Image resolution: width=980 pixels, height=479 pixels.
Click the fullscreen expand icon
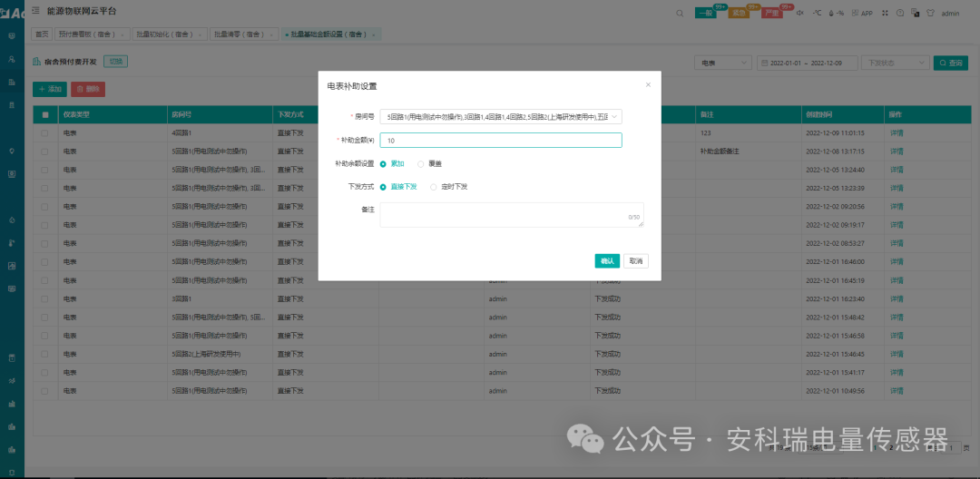point(887,13)
